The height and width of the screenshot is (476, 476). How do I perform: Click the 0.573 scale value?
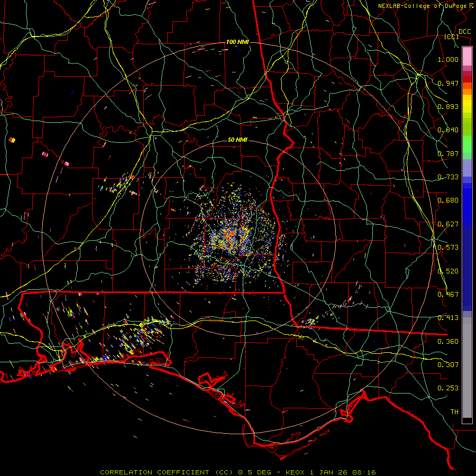pyautogui.click(x=448, y=248)
